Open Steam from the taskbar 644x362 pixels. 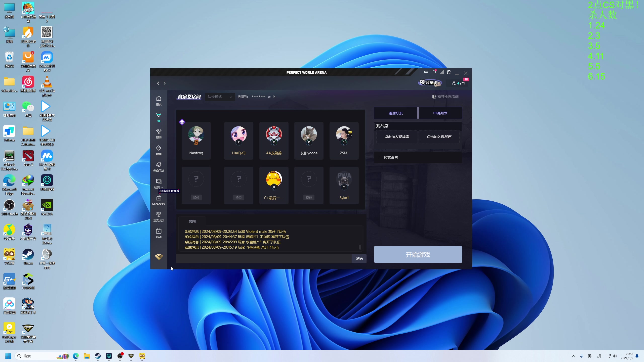tap(98, 356)
